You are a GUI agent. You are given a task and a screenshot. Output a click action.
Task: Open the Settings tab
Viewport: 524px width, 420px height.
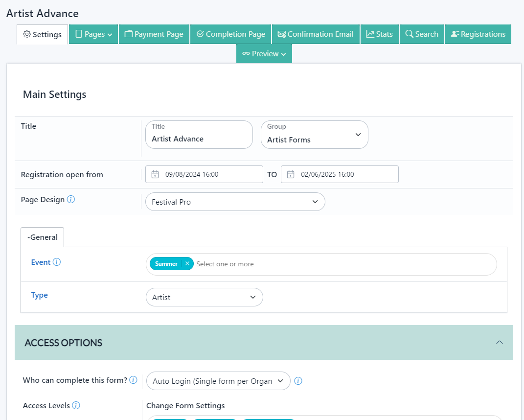click(43, 34)
